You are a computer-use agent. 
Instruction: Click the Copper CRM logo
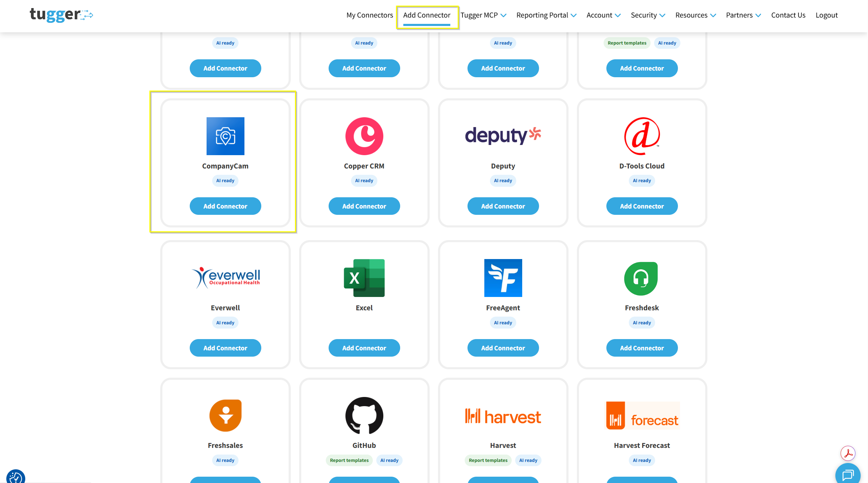pos(364,136)
